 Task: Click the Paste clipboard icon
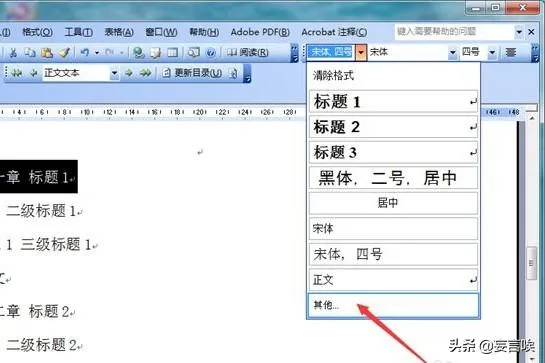(x=47, y=53)
